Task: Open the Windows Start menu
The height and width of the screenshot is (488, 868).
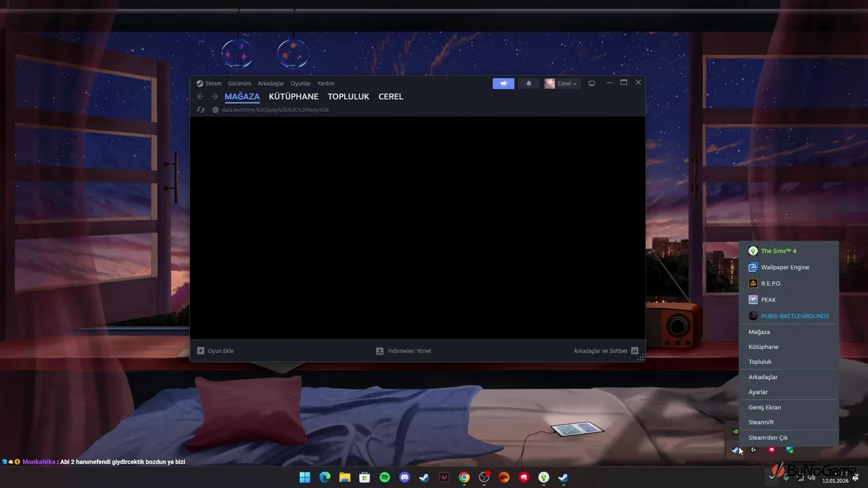Action: (x=305, y=477)
